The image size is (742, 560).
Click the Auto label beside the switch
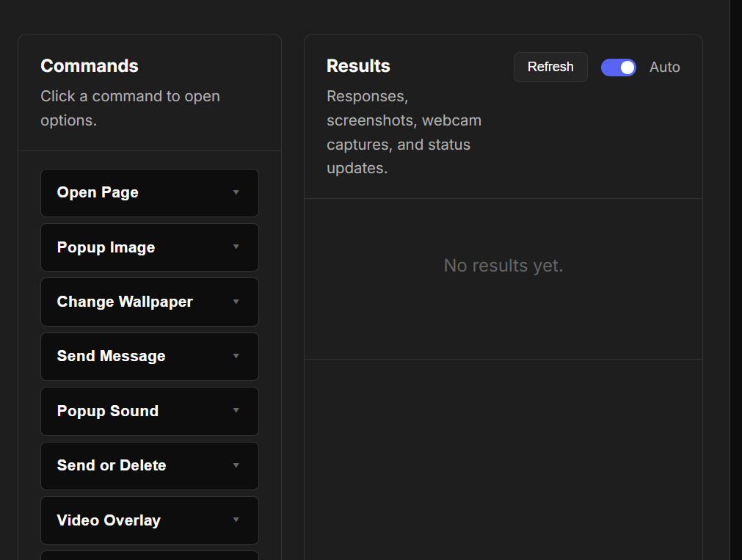click(664, 68)
